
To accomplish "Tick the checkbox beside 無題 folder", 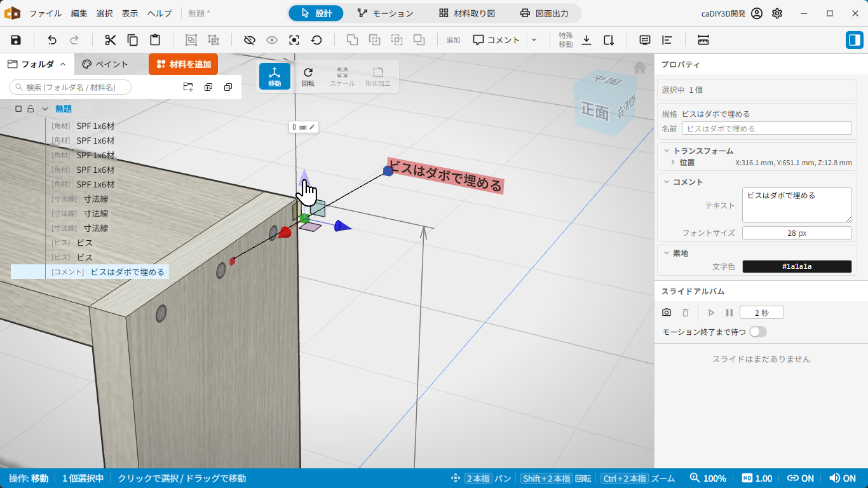I will pyautogui.click(x=18, y=109).
